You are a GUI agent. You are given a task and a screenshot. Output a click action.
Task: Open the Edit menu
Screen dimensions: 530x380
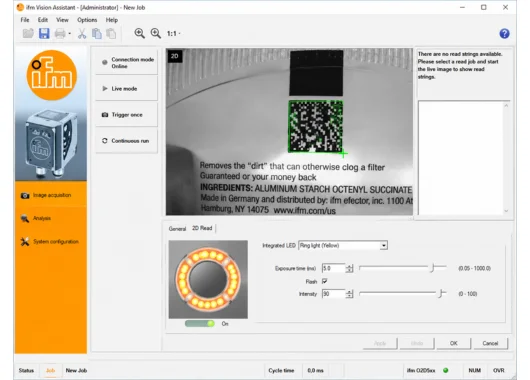pos(43,20)
